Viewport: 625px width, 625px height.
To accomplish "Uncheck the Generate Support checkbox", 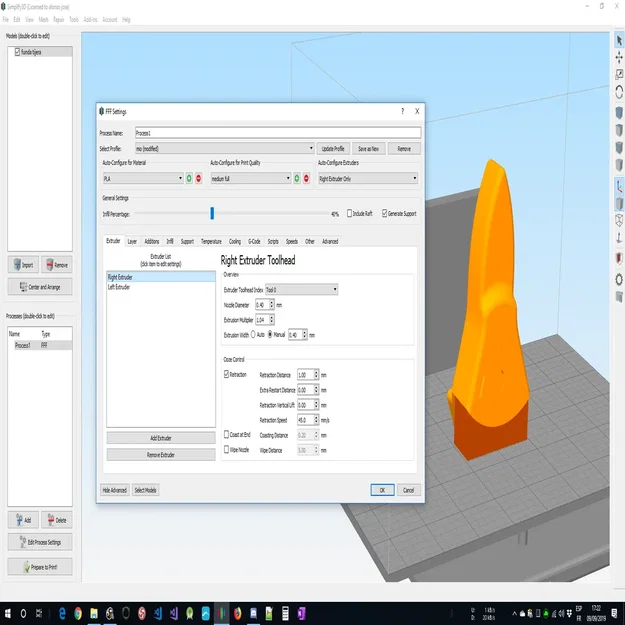I will [385, 213].
